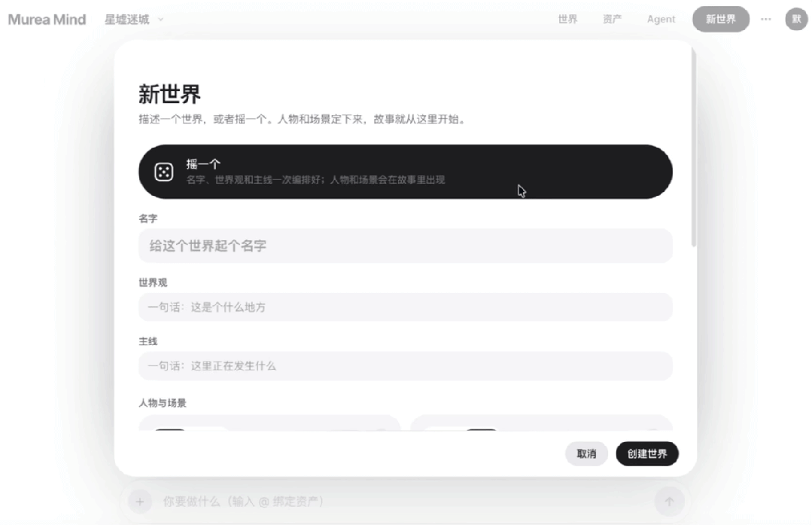
Task: Click the plus icon in chat bar
Action: tap(140, 502)
